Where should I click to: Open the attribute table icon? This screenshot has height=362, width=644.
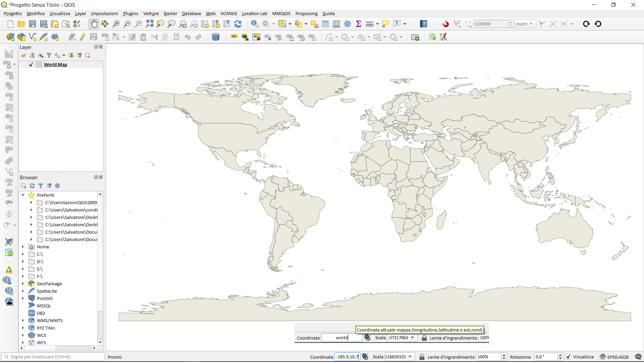[325, 24]
